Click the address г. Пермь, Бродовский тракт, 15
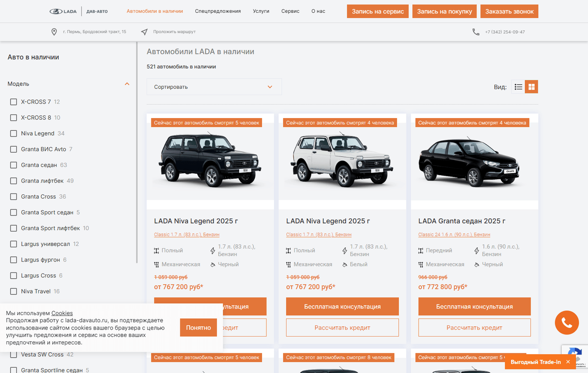Image resolution: width=588 pixels, height=373 pixels. (x=94, y=32)
